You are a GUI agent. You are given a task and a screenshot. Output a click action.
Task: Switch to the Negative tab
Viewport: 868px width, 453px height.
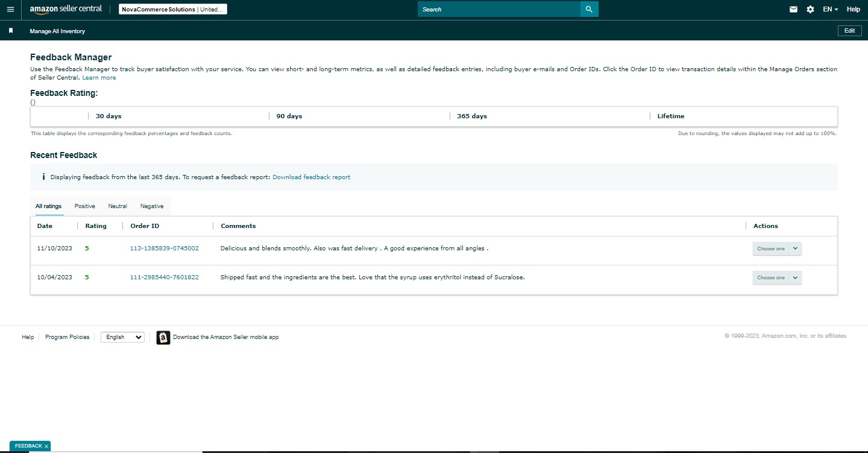[x=152, y=206]
